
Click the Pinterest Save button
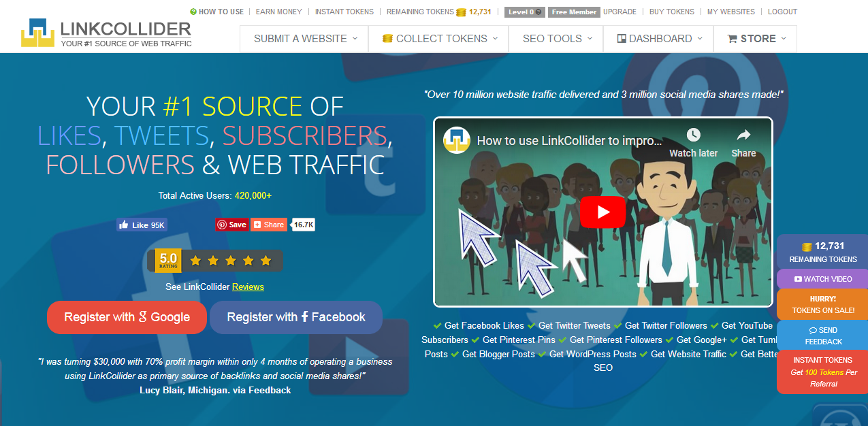click(x=232, y=225)
